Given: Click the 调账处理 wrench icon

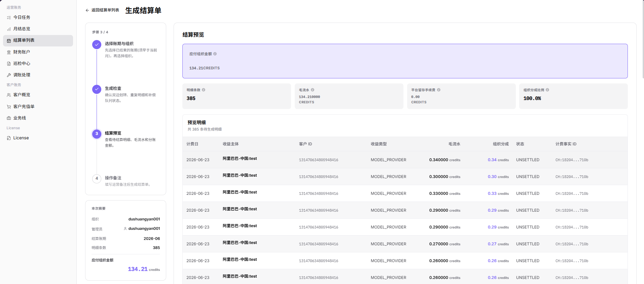Looking at the screenshot, I should click(9, 75).
